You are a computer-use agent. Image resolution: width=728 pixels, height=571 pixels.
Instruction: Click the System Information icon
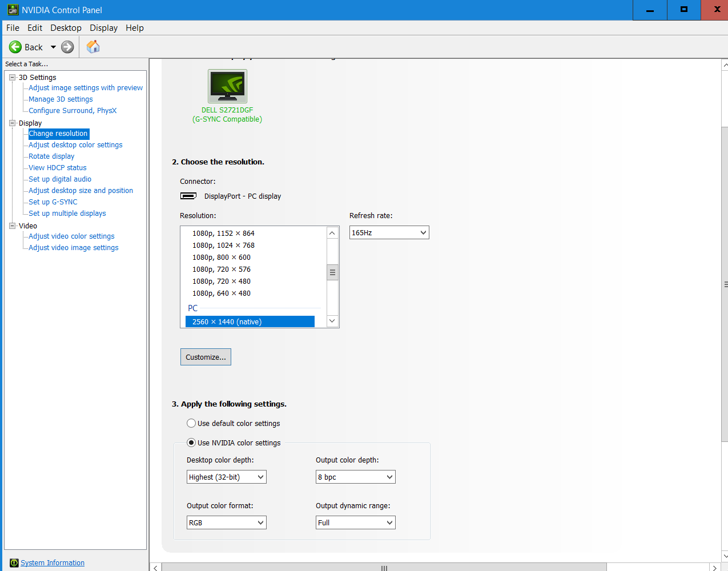click(14, 563)
